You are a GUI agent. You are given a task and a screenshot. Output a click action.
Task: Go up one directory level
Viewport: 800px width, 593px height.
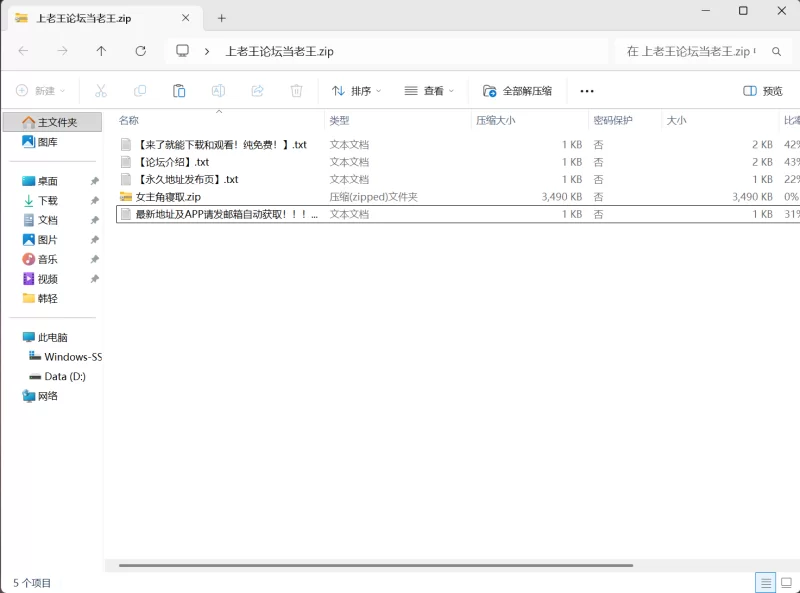(x=101, y=51)
